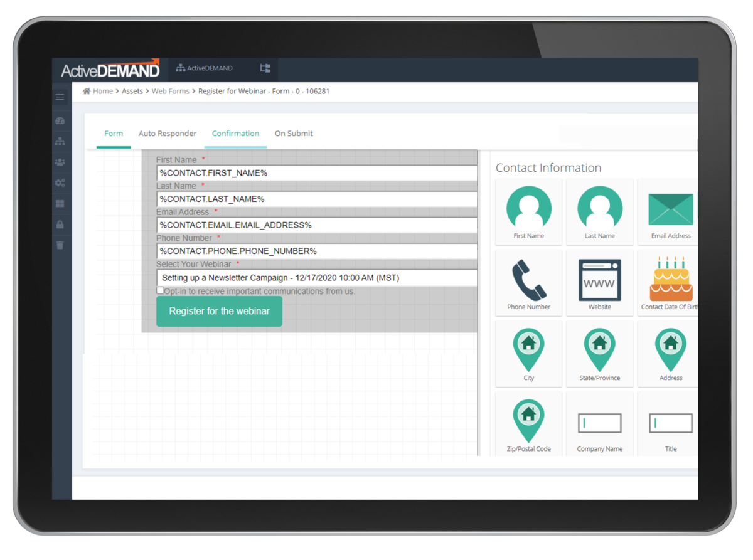753x560 pixels.
Task: Switch to the Confirmation tab
Action: pos(235,134)
